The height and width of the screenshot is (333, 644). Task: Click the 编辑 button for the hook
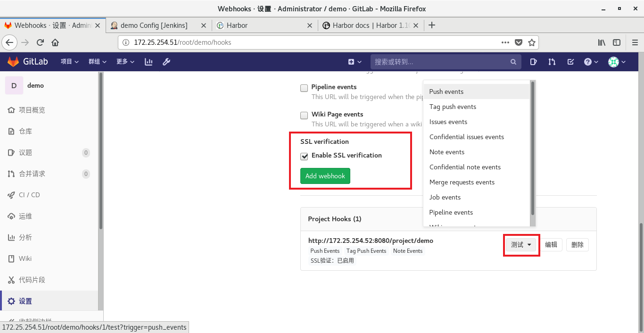(x=551, y=245)
